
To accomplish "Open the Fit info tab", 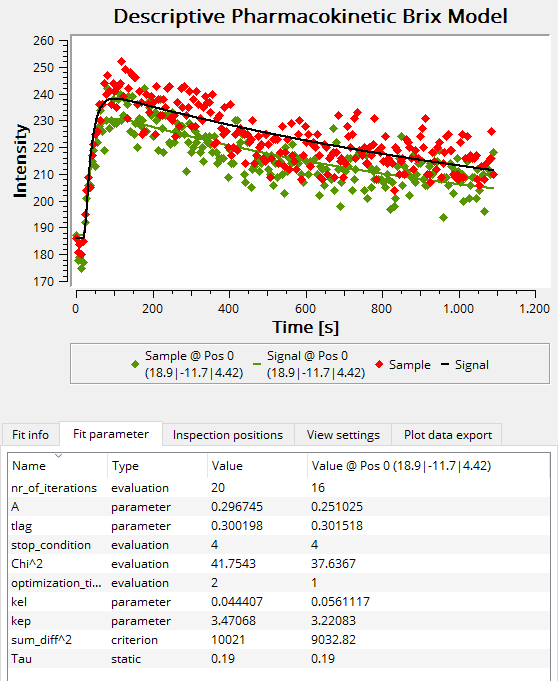I will pos(30,435).
